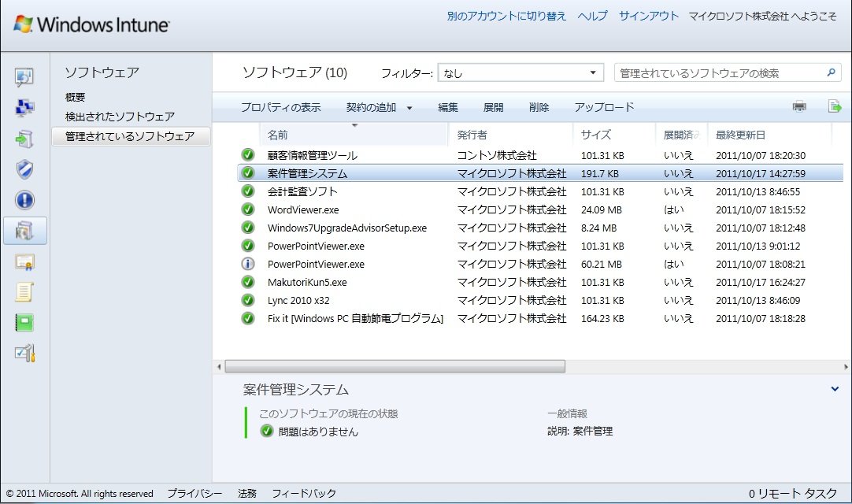Select the WordViewer.exe name cell

pyautogui.click(x=303, y=209)
